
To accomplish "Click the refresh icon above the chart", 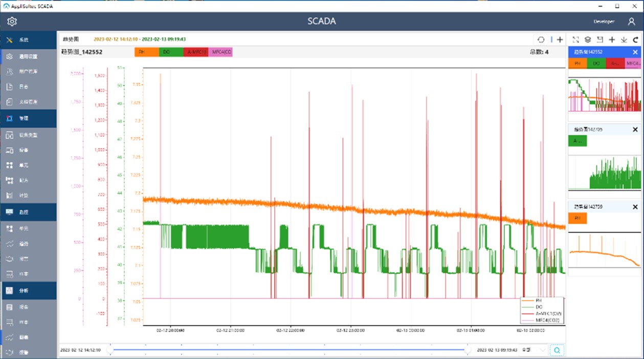I will [x=541, y=39].
